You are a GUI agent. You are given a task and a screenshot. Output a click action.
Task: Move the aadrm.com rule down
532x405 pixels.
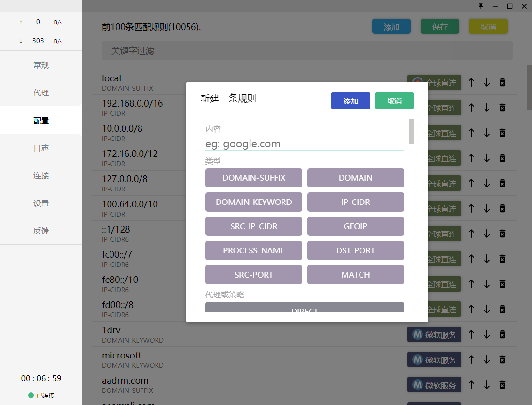[487, 385]
